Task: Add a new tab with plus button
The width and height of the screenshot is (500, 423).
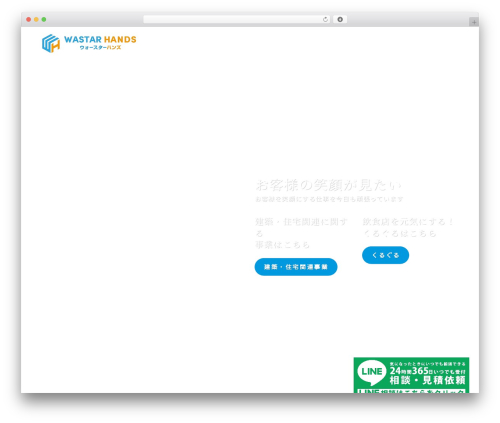Action: tap(474, 22)
